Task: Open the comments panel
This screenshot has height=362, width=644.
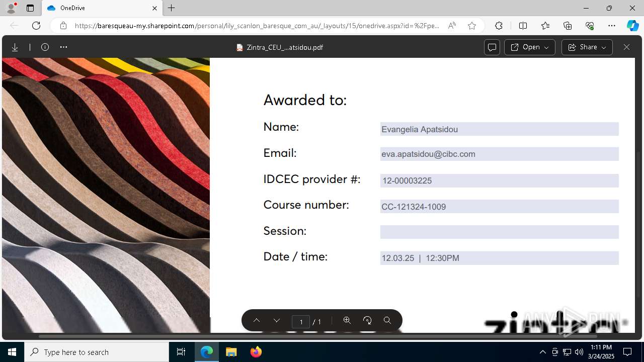Action: pyautogui.click(x=492, y=47)
